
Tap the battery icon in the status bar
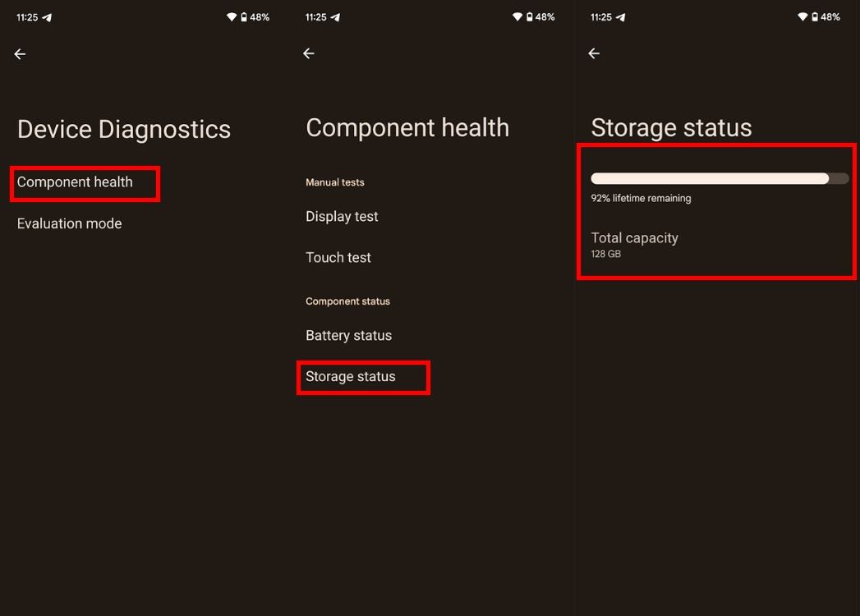pos(245,16)
